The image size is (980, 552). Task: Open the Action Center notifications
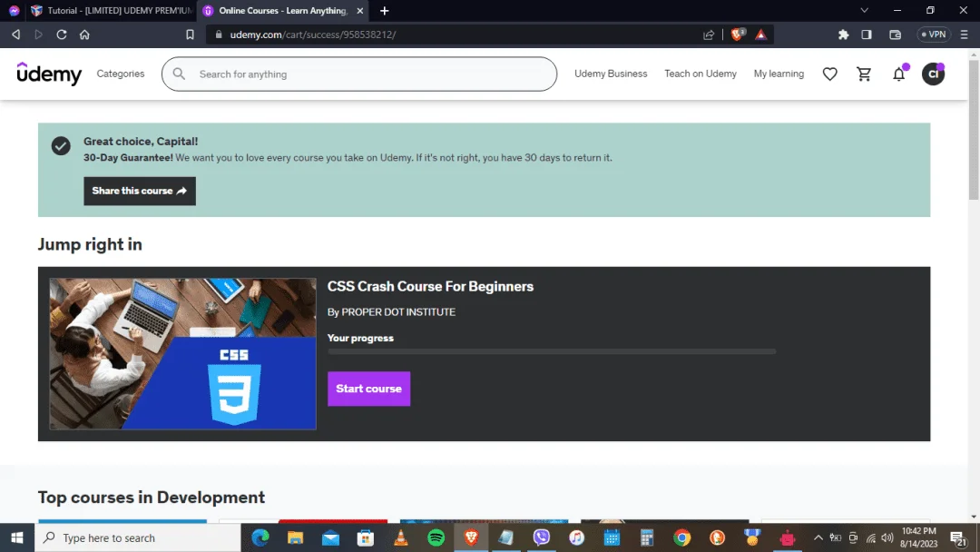point(958,537)
